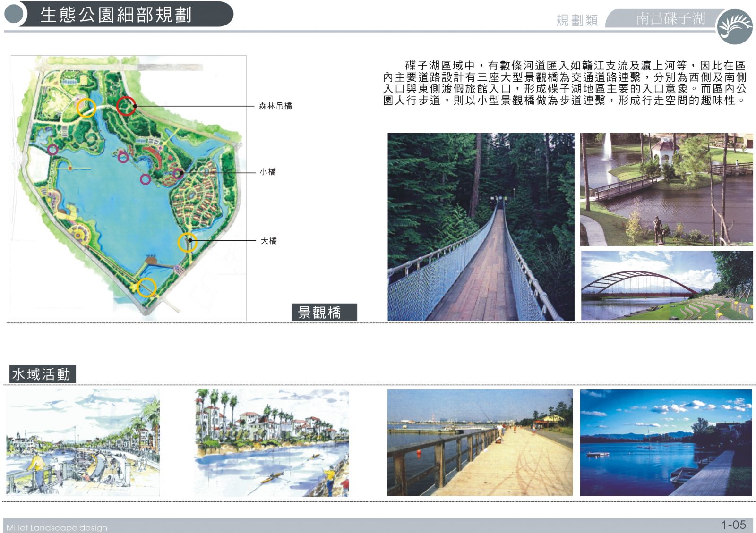Image resolution: width=756 pixels, height=533 pixels.
Task: Toggle the red circle marking 森林吊橋 on map
Action: click(127, 106)
